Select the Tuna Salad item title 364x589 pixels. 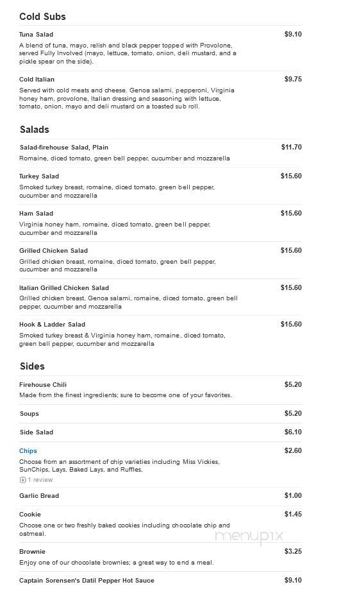[x=36, y=34]
